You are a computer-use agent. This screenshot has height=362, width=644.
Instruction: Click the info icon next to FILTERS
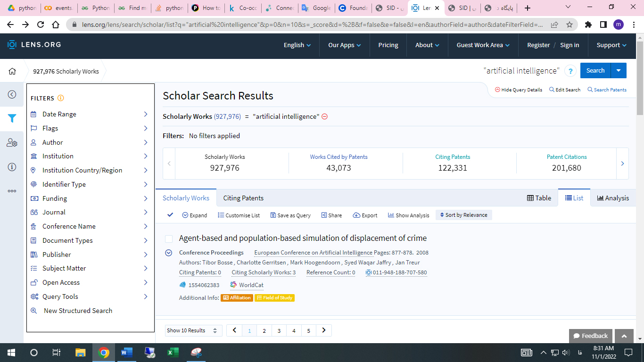pyautogui.click(x=60, y=98)
